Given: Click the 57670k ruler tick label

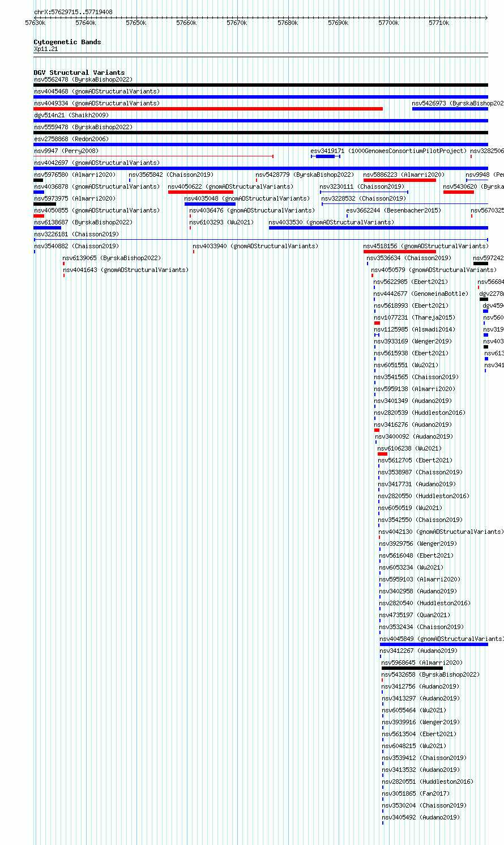Looking at the screenshot, I should (x=237, y=23).
